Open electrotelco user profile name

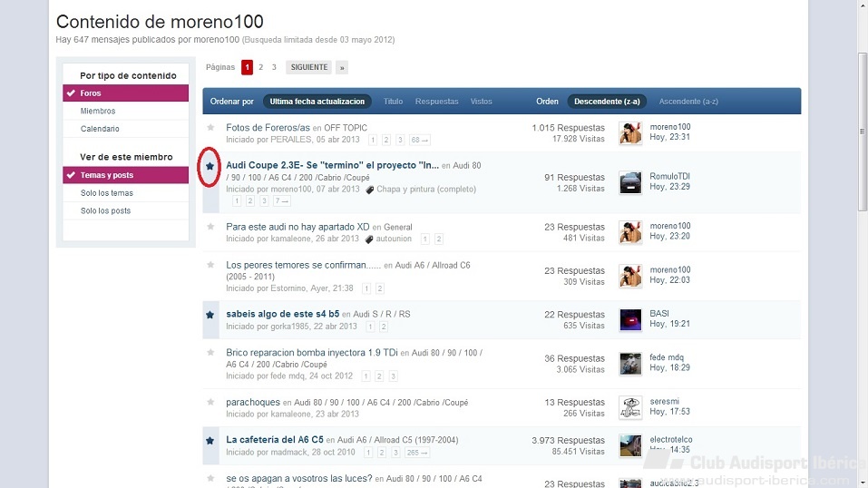pyautogui.click(x=671, y=439)
